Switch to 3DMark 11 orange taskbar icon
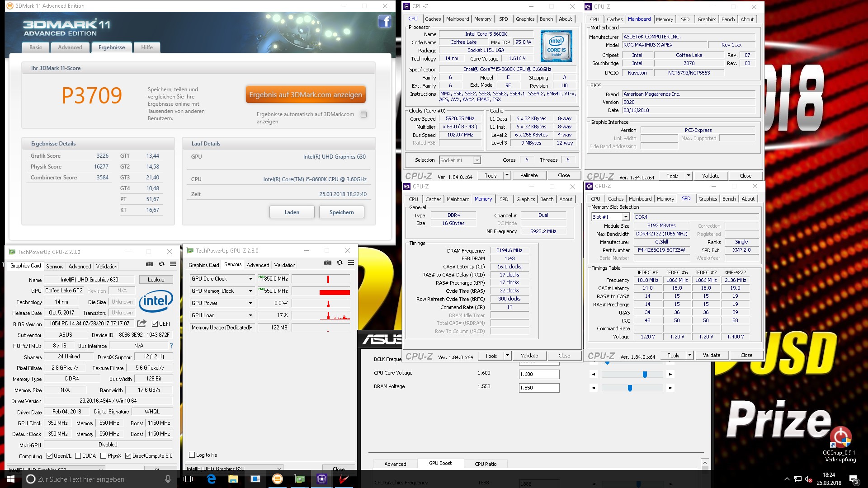Image resolution: width=868 pixels, height=488 pixels. click(x=277, y=479)
